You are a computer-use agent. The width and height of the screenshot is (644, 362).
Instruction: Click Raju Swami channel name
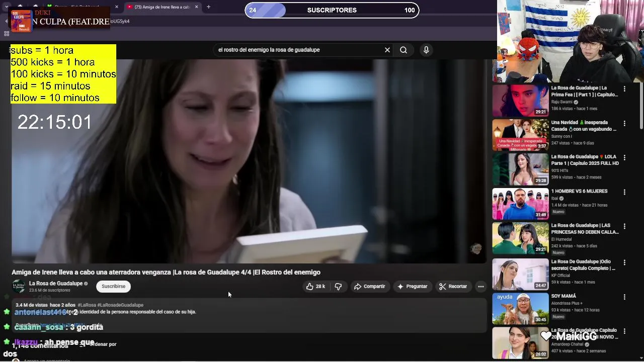pos(562,102)
